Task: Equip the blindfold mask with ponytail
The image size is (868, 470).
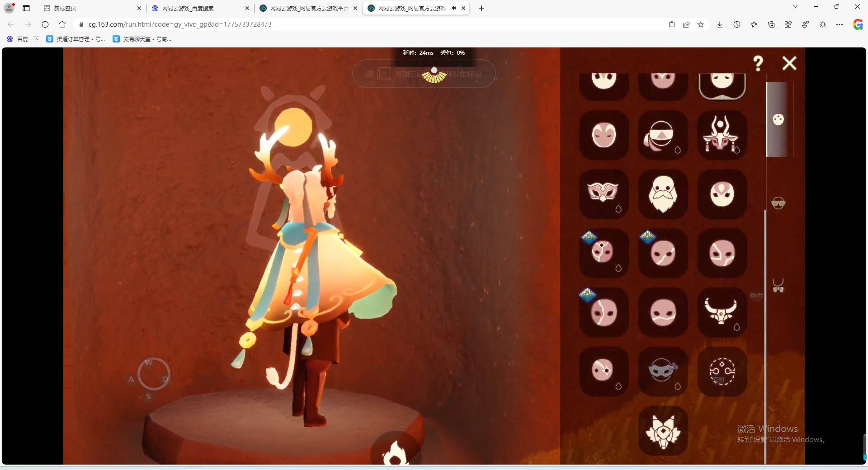Action: 663,135
